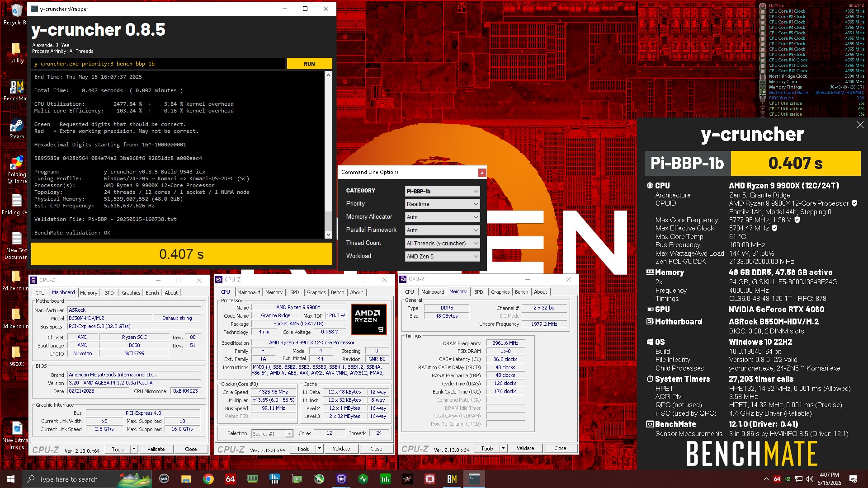Viewport: 868px width, 488px height.
Task: Open the CATEGORY dropdown showing Pi-BBP-1b
Action: pos(442,191)
